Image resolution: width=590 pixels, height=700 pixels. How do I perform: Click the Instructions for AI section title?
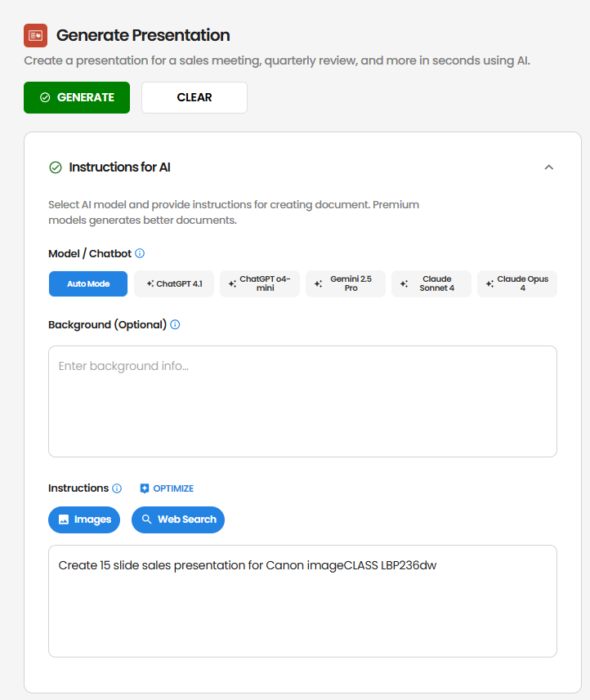(118, 167)
